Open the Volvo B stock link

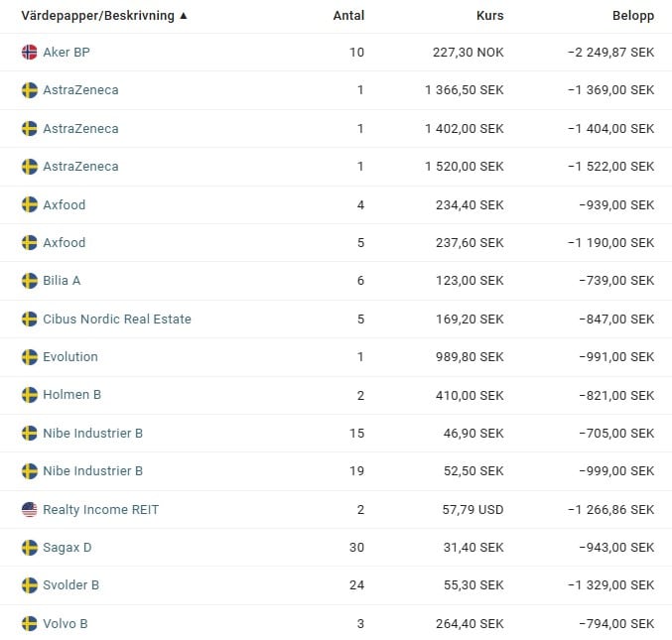pyautogui.click(x=66, y=623)
